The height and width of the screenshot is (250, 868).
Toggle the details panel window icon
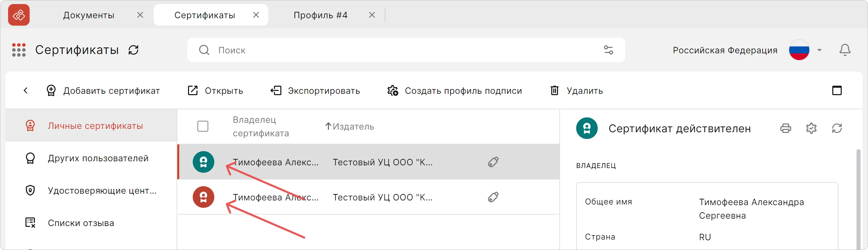coord(837,90)
